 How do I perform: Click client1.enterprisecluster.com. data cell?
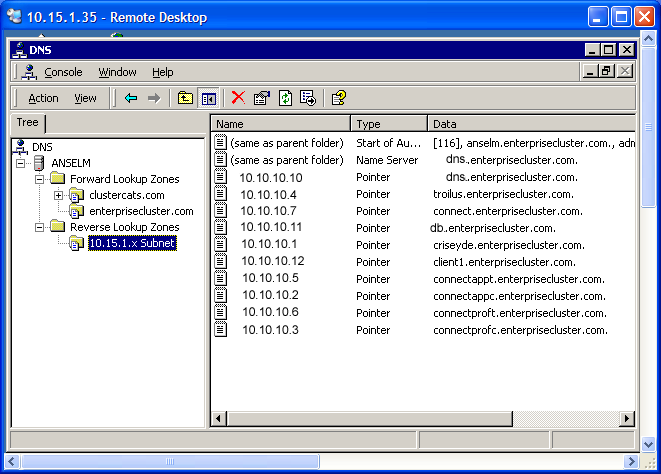(x=505, y=262)
